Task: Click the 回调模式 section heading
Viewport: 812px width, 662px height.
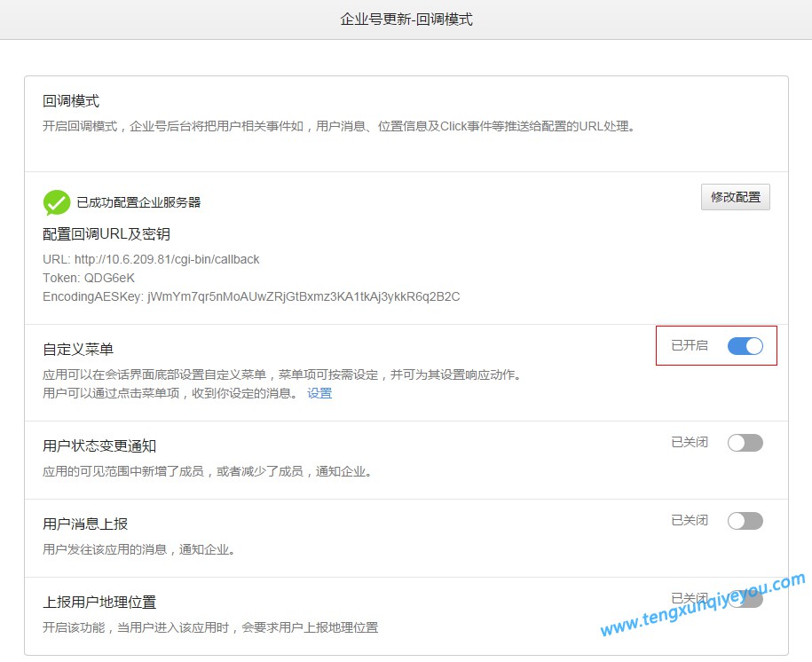Action: pyautogui.click(x=71, y=101)
